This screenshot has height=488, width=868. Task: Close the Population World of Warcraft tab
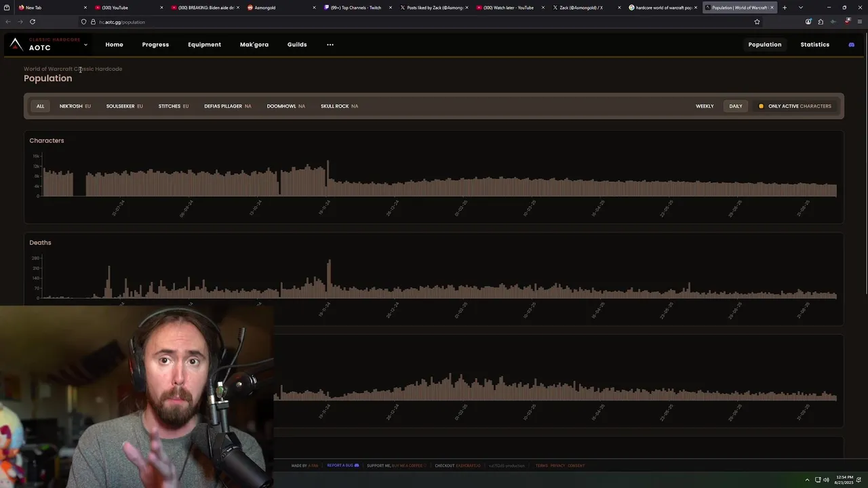pos(772,7)
